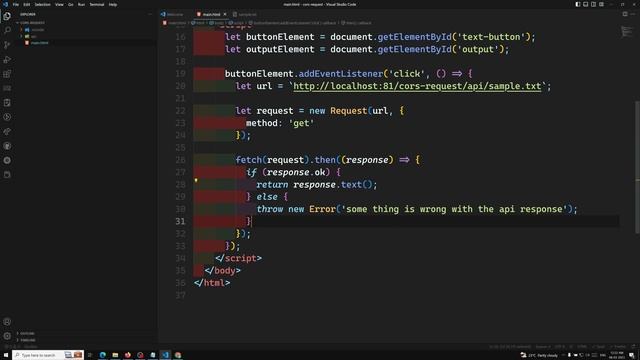The width and height of the screenshot is (640, 360).
Task: Select main.html file in Explorer
Action: pos(38,43)
